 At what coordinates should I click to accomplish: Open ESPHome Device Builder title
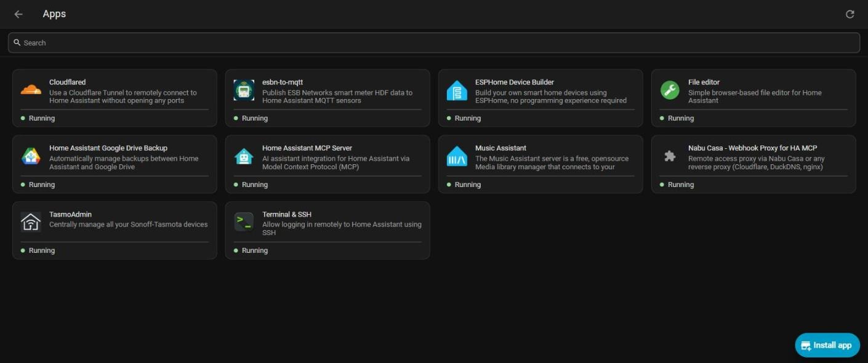pos(515,82)
